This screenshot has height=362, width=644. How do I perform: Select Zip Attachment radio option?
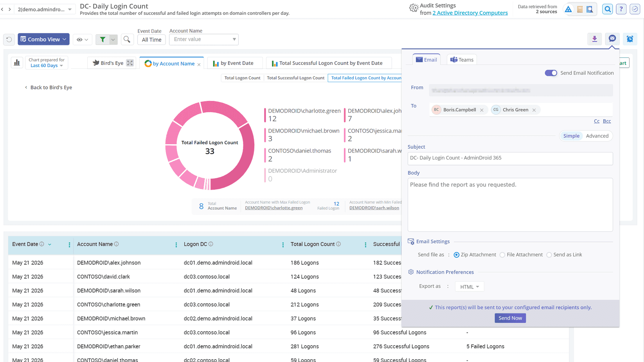pos(456,255)
